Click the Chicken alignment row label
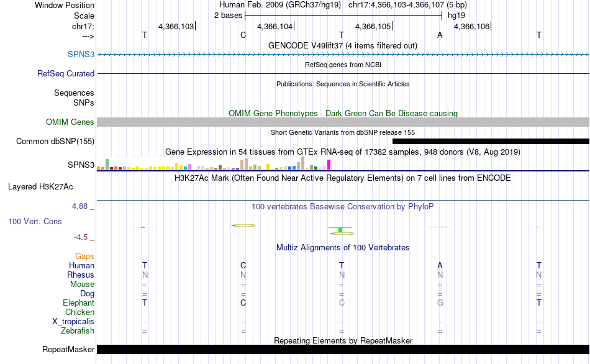The width and height of the screenshot is (590, 364). 79,312
